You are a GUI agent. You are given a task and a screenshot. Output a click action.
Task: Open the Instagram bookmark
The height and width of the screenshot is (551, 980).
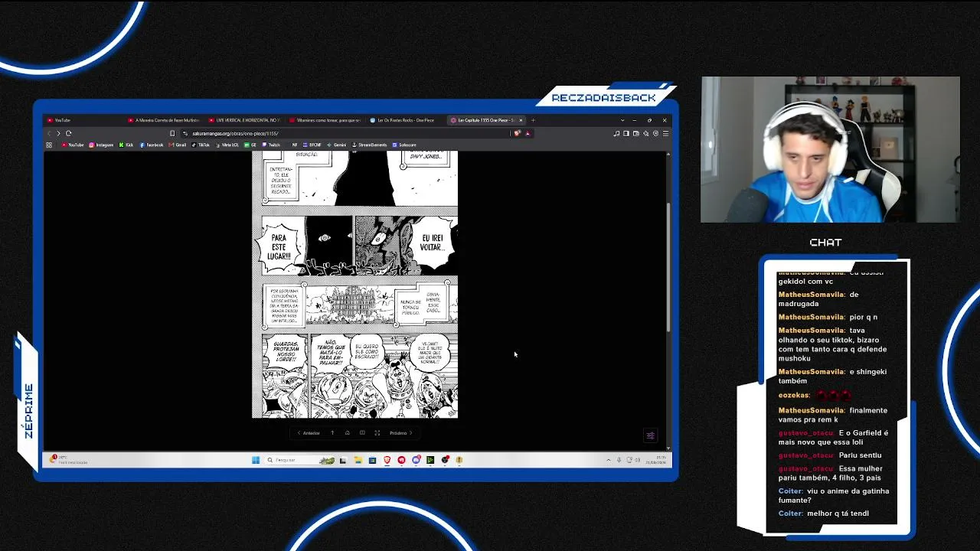point(101,145)
